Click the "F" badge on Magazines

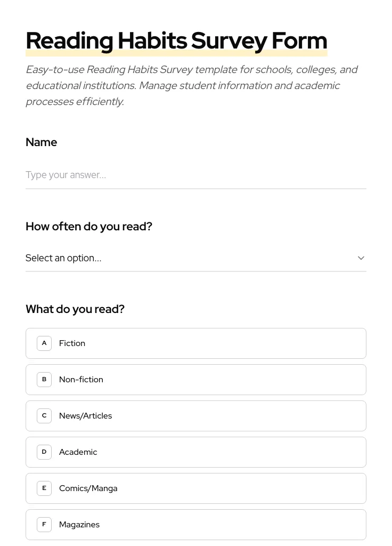coord(44,524)
